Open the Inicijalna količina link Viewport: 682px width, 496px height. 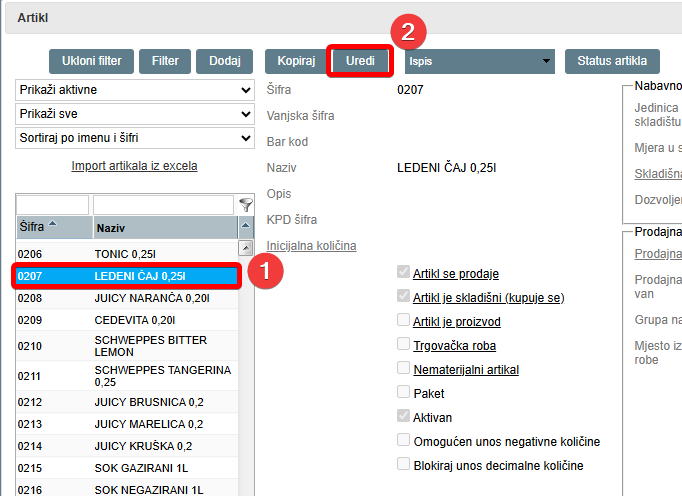(x=311, y=245)
